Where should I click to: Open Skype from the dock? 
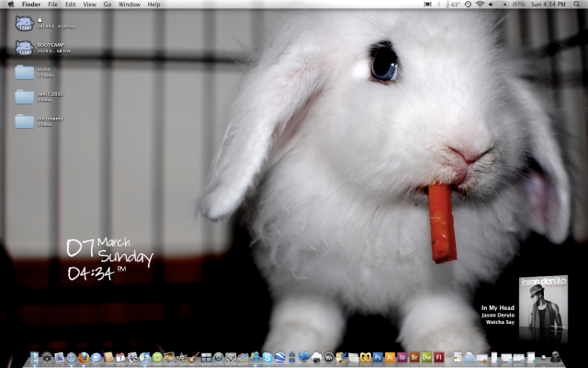(267, 357)
